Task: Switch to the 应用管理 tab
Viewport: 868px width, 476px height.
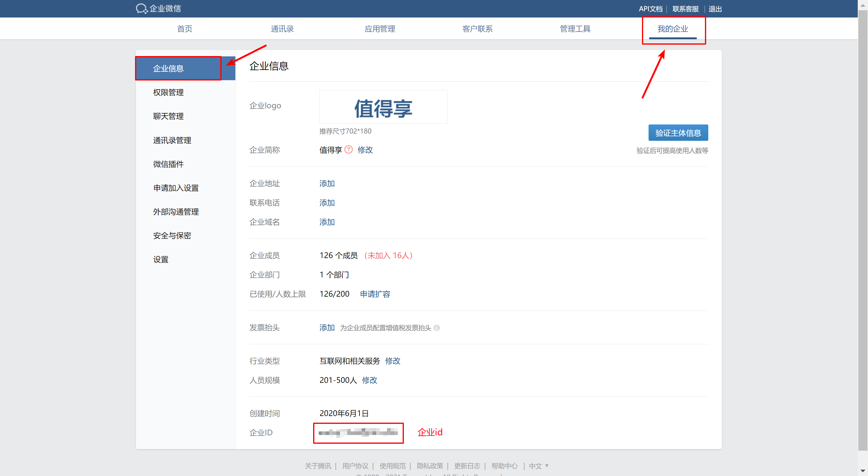Action: [380, 29]
